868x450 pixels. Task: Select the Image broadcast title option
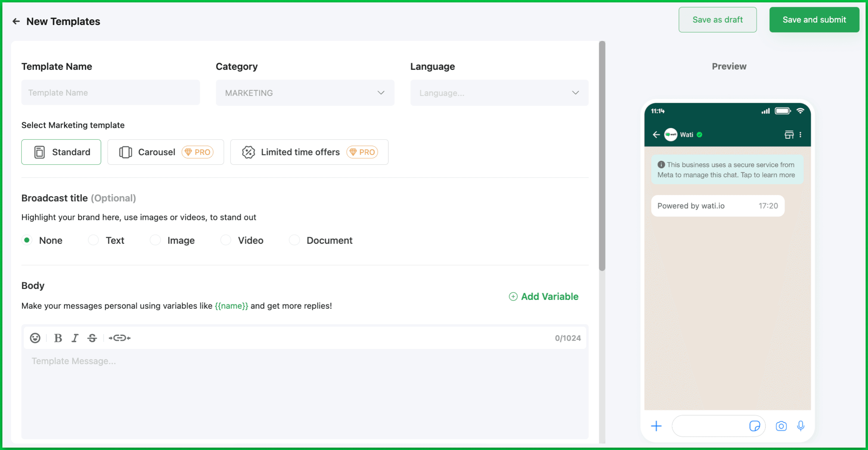point(155,240)
